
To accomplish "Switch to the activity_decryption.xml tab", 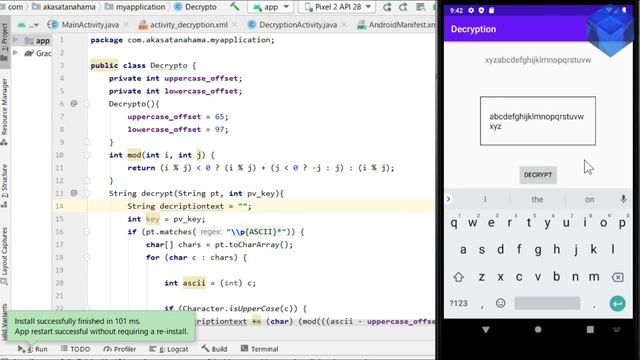I will [189, 25].
